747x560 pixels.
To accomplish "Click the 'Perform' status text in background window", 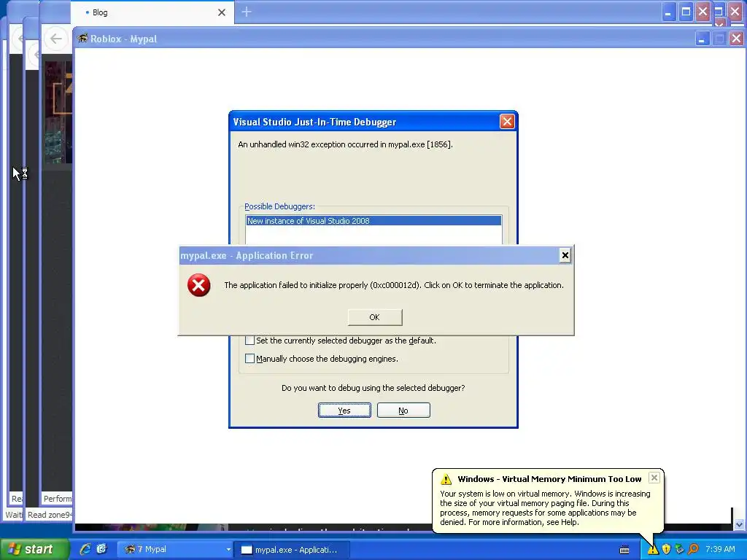I will (x=57, y=499).
